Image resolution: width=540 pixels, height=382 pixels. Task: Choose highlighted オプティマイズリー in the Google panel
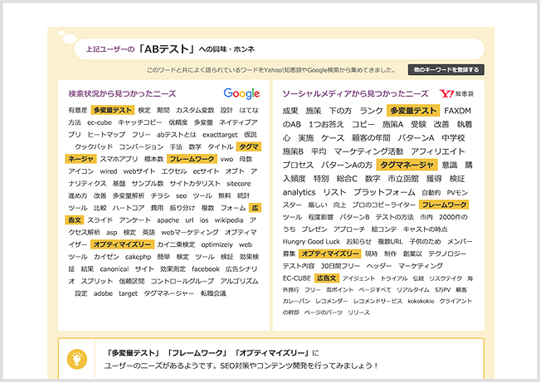pyautogui.click(x=122, y=245)
